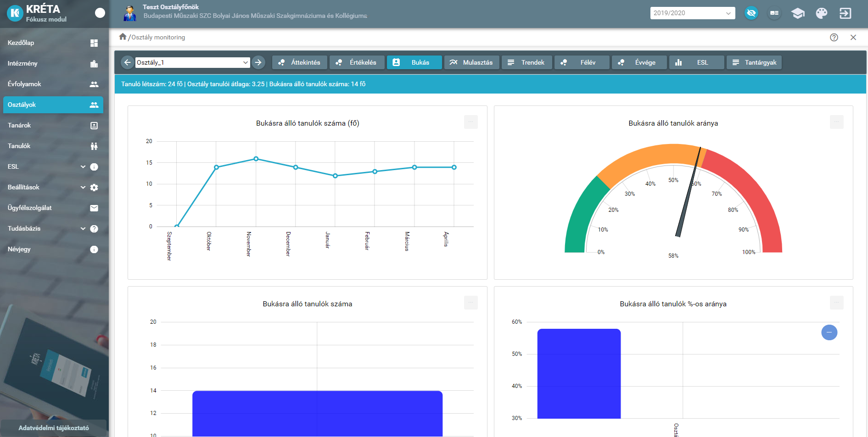Open the Osztály_1 class dropdown
The width and height of the screenshot is (868, 437).
coord(192,62)
